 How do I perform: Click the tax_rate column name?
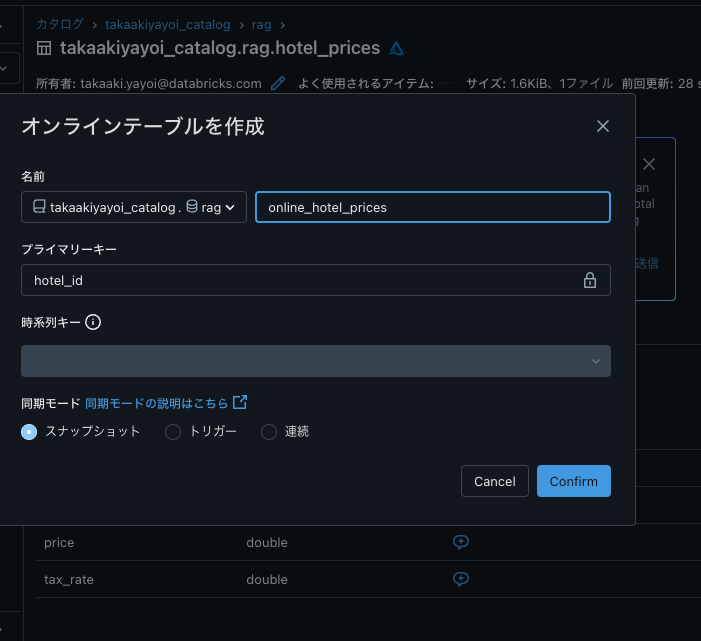pos(68,579)
